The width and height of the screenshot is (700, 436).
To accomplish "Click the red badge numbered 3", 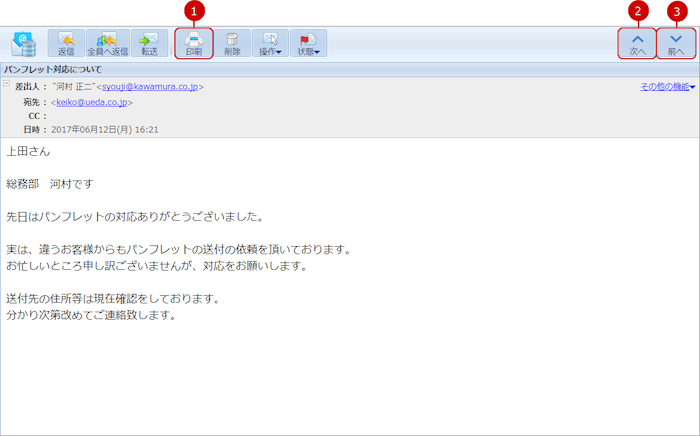I will pos(677,11).
